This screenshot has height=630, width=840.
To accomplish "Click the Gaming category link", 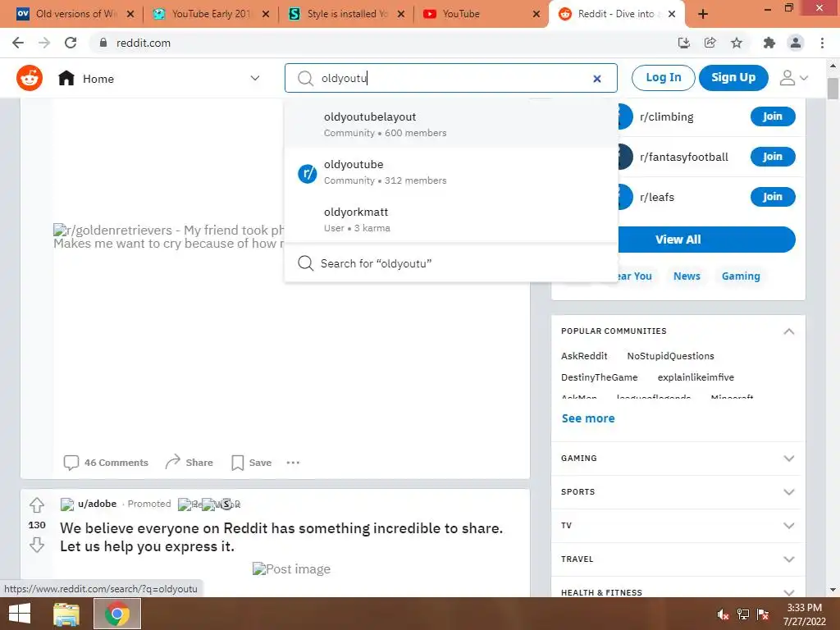I will [741, 276].
